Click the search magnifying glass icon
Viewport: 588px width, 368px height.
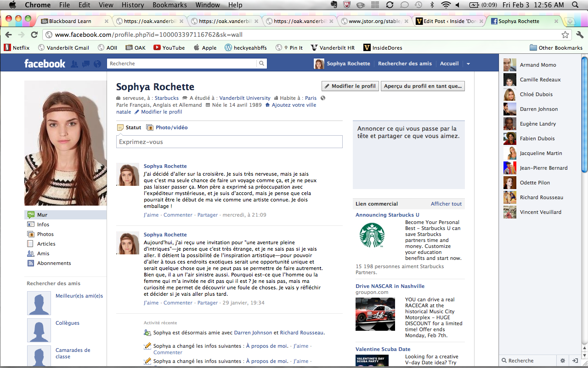(261, 63)
